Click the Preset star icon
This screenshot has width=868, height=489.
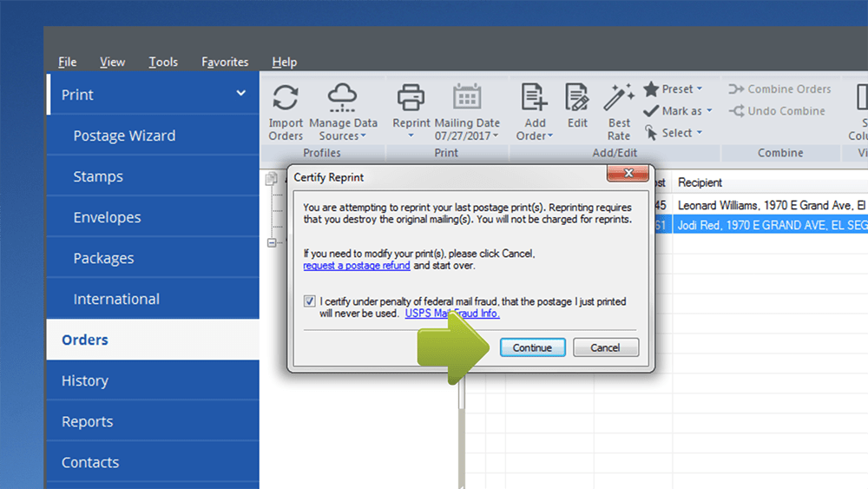point(651,89)
